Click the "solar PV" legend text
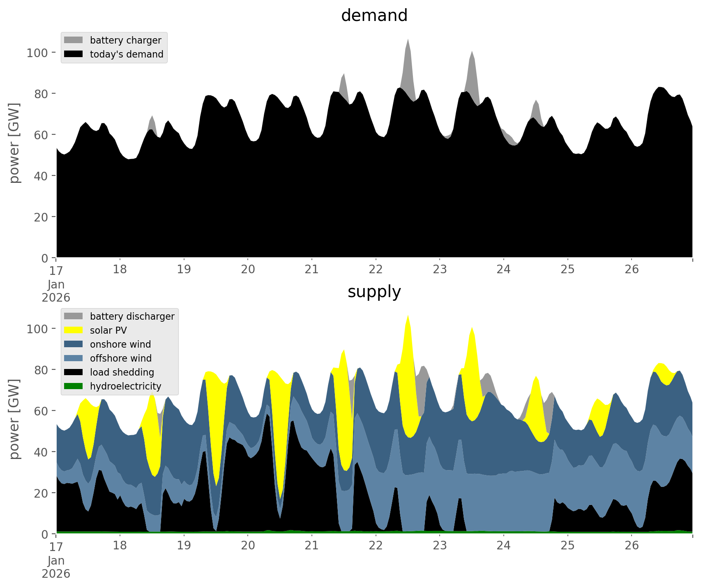Image resolution: width=701 pixels, height=588 pixels. coord(108,330)
